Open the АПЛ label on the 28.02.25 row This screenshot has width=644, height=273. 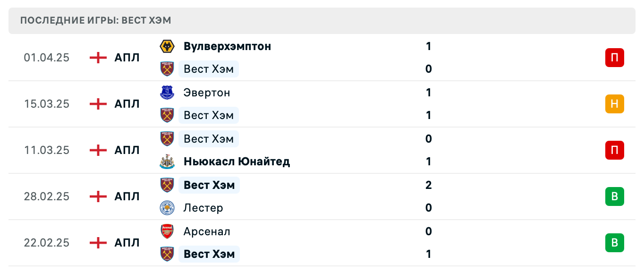(x=126, y=196)
